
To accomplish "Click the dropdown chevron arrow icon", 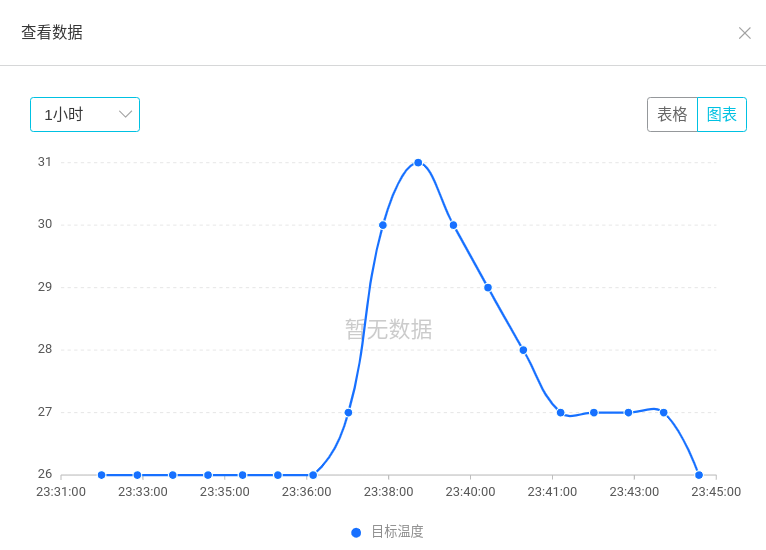I will 126,114.
